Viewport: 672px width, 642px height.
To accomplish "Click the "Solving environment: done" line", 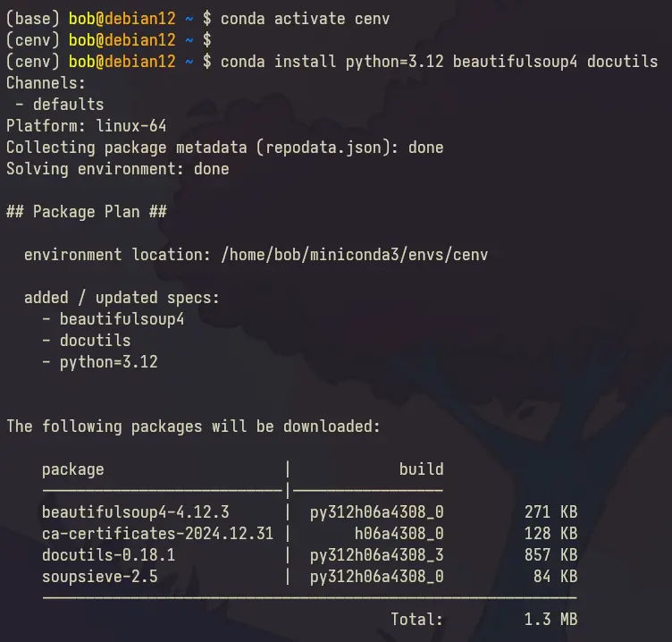I will [x=117, y=169].
